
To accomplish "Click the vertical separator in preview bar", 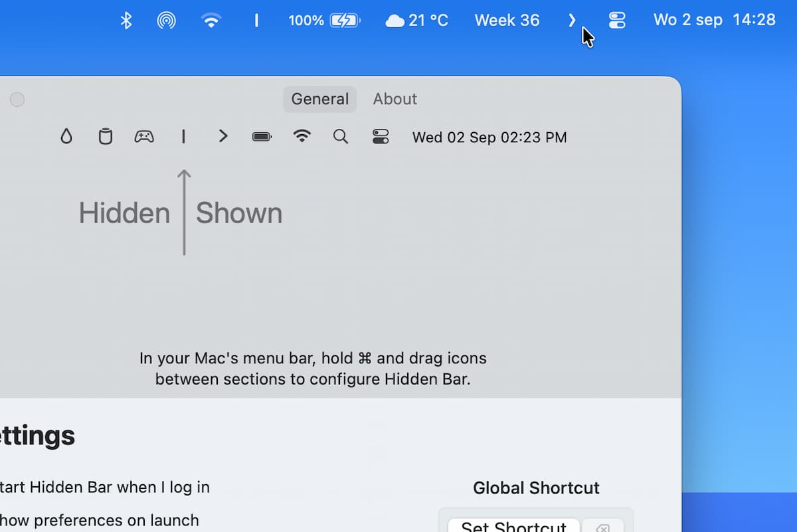I will point(183,137).
